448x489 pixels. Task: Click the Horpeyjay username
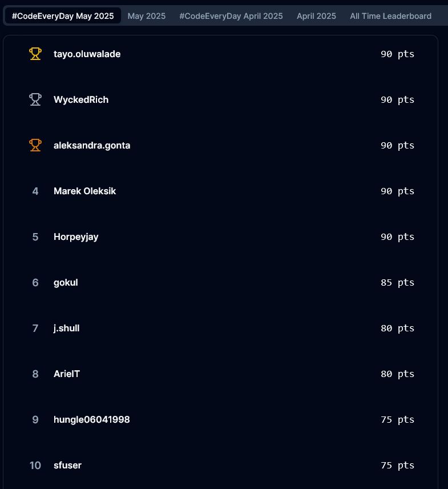pos(76,237)
